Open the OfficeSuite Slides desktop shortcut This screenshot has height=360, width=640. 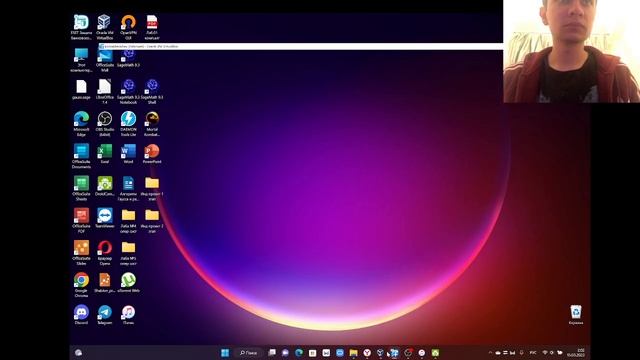click(x=81, y=253)
